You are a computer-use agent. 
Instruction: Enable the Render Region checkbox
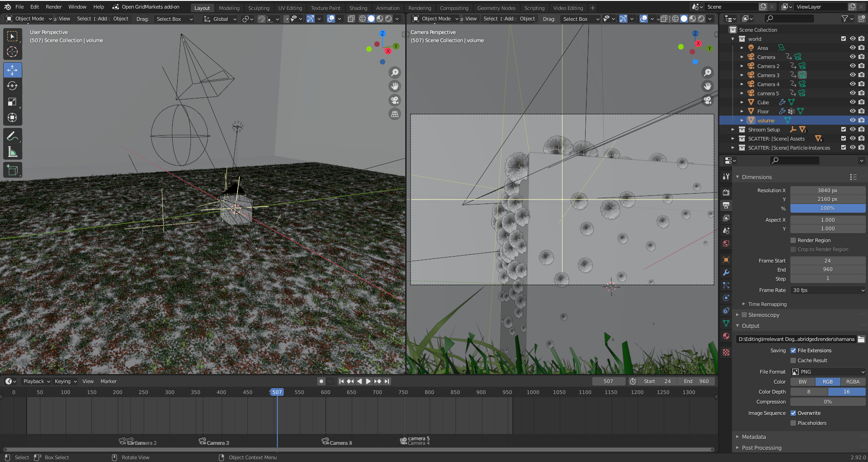coord(793,240)
